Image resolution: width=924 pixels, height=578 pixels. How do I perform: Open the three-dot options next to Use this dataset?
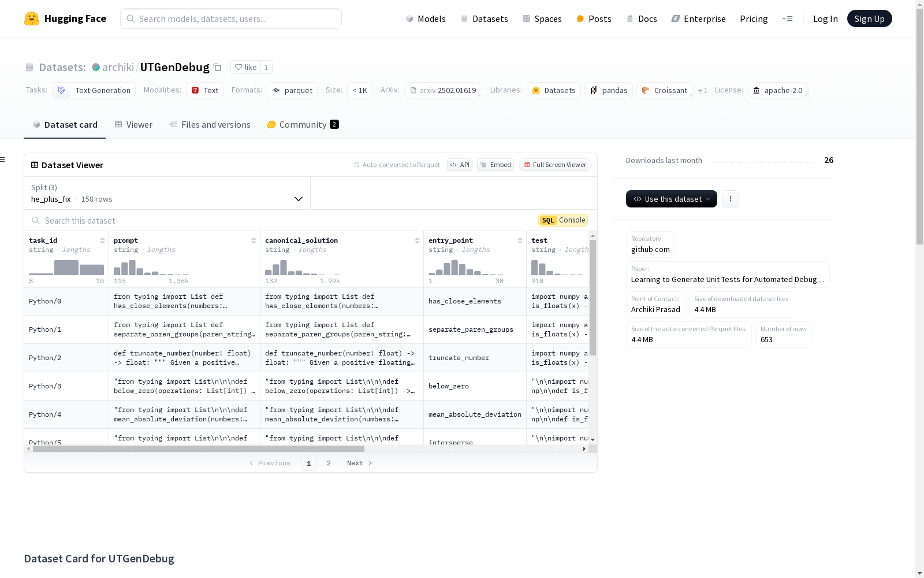coord(731,199)
